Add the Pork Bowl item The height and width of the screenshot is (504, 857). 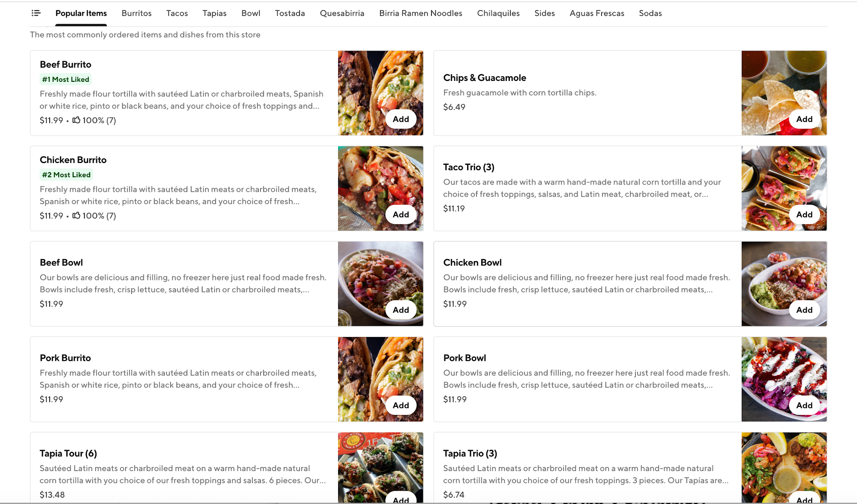click(x=804, y=406)
